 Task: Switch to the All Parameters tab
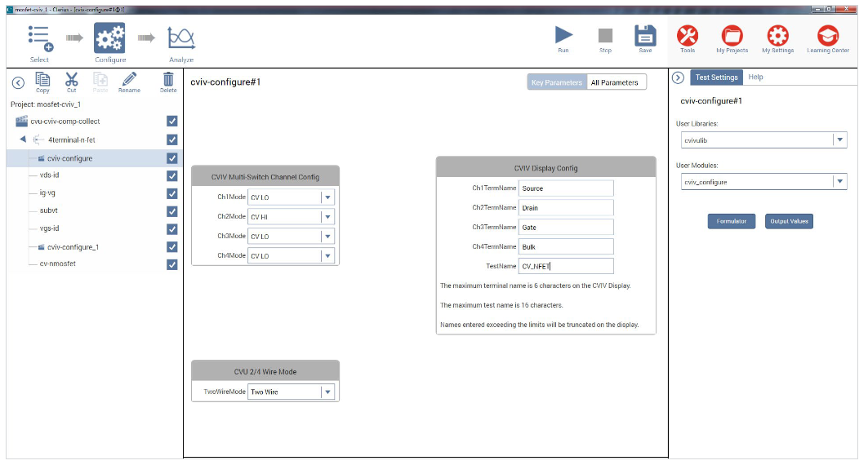(x=614, y=82)
